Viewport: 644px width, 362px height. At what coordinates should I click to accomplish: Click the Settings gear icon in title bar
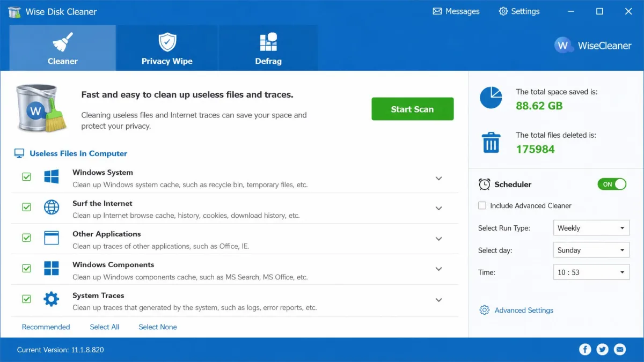tap(503, 11)
